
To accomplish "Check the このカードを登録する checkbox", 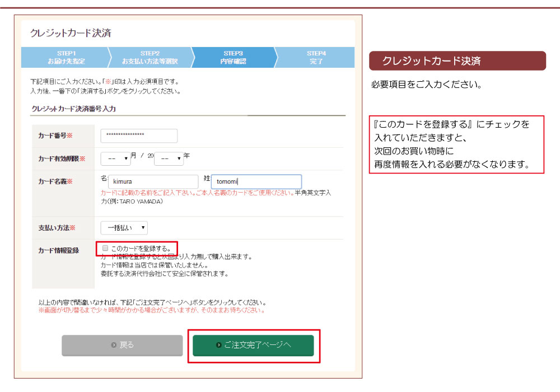I will (x=105, y=248).
